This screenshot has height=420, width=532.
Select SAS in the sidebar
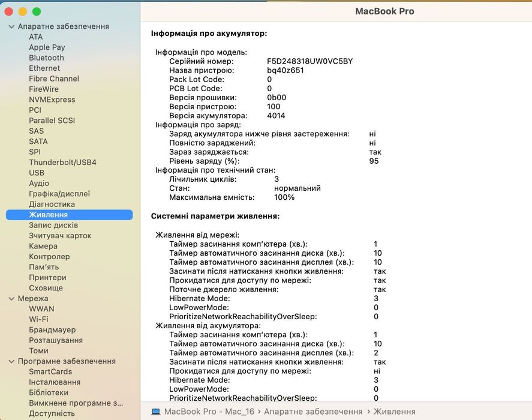click(x=36, y=131)
